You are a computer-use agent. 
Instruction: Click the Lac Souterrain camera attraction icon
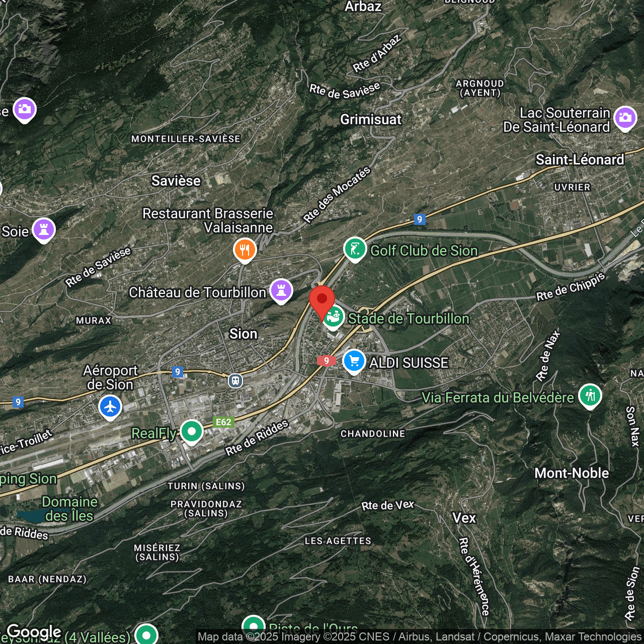tap(625, 117)
